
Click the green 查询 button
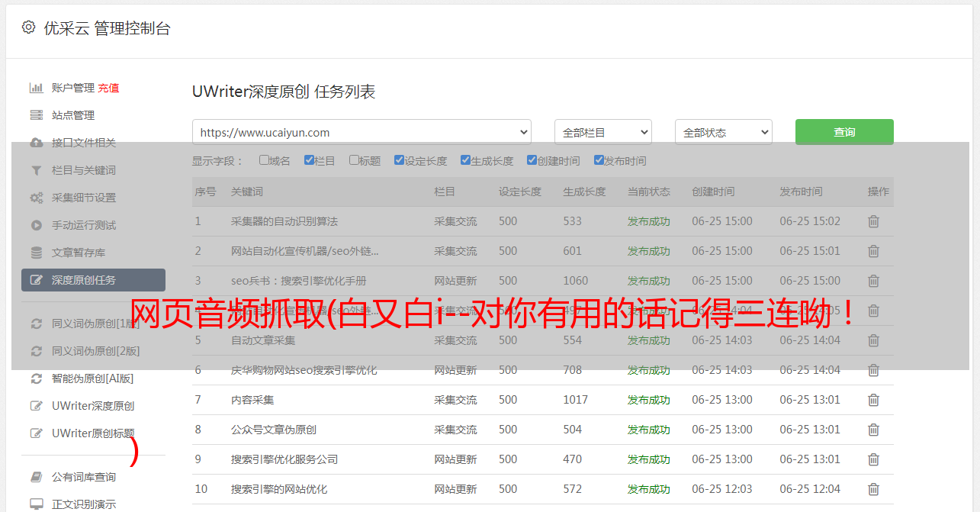tap(844, 132)
